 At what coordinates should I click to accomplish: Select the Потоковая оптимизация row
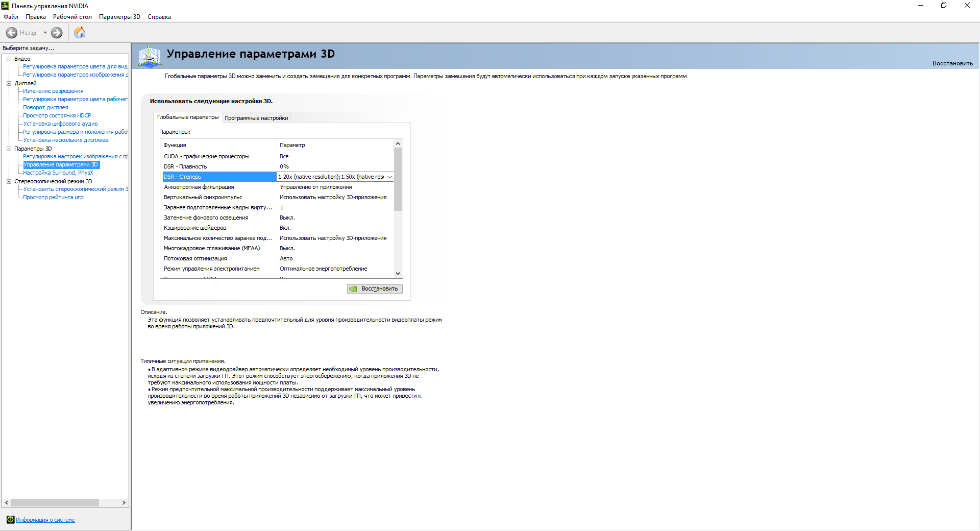pyautogui.click(x=277, y=258)
